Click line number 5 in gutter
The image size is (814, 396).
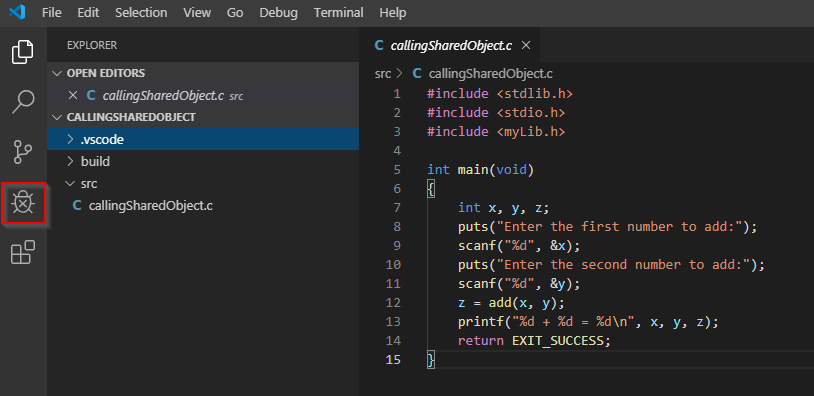point(397,170)
